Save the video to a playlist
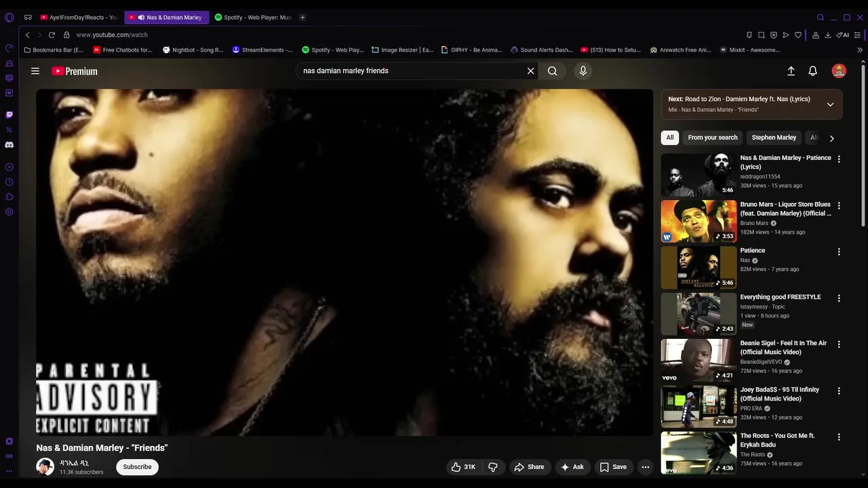868x488 pixels. click(x=613, y=467)
